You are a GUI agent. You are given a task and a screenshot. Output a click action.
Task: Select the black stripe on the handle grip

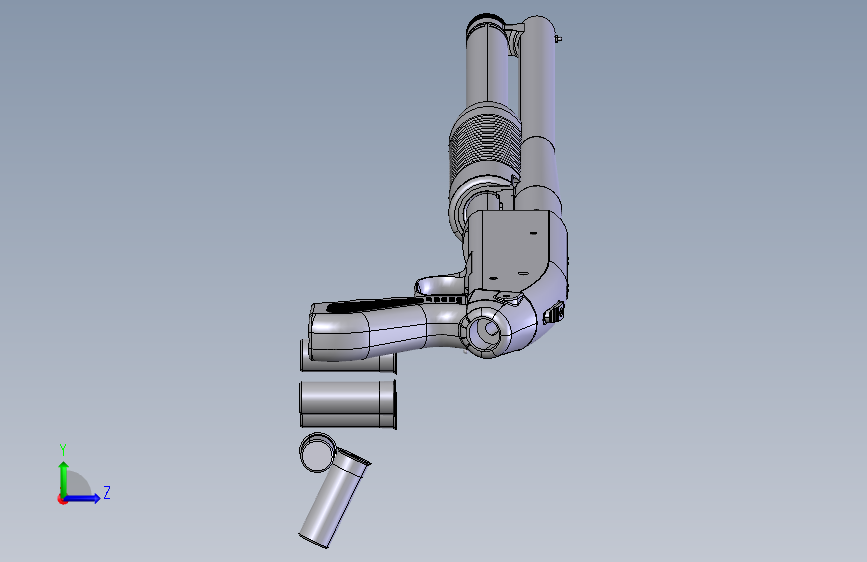(376, 303)
